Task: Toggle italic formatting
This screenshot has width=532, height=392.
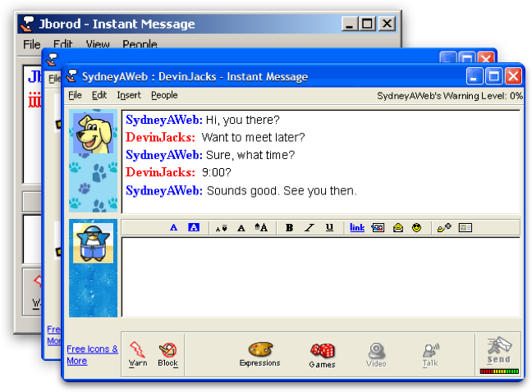Action: 309,228
